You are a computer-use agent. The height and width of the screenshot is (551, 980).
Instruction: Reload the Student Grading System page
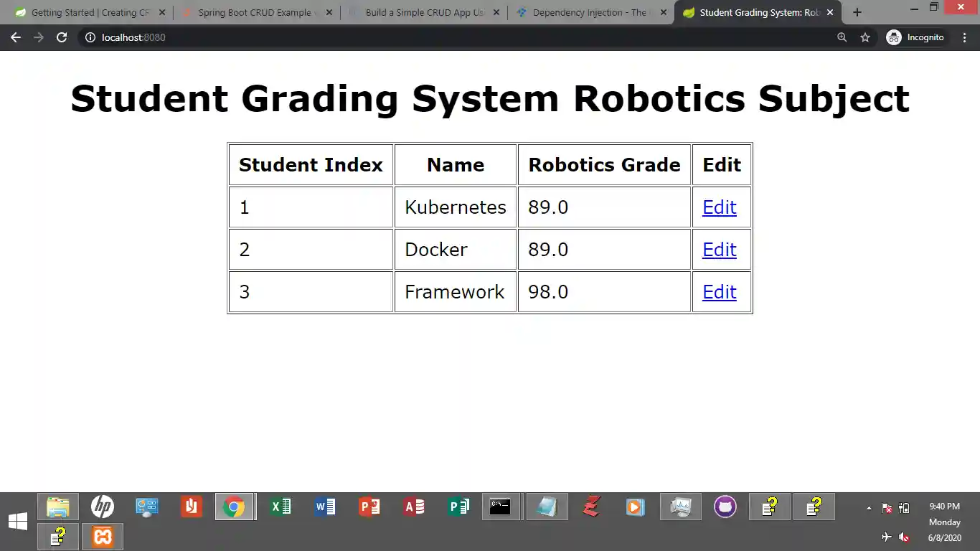point(62,37)
